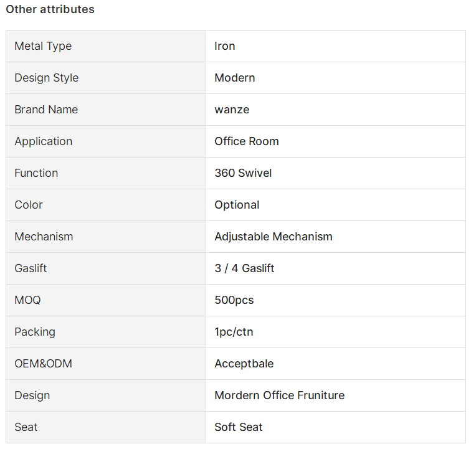Select the Optional color value
476x449 pixels.
click(x=237, y=205)
